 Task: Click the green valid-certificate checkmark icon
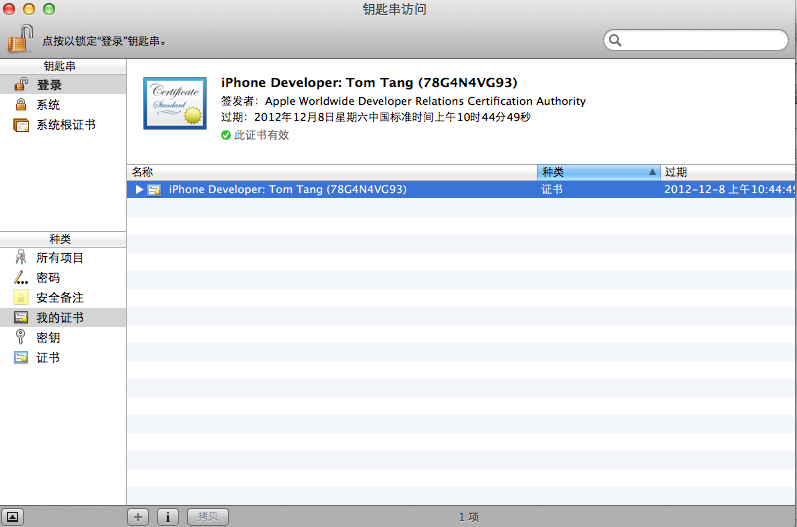[x=226, y=135]
